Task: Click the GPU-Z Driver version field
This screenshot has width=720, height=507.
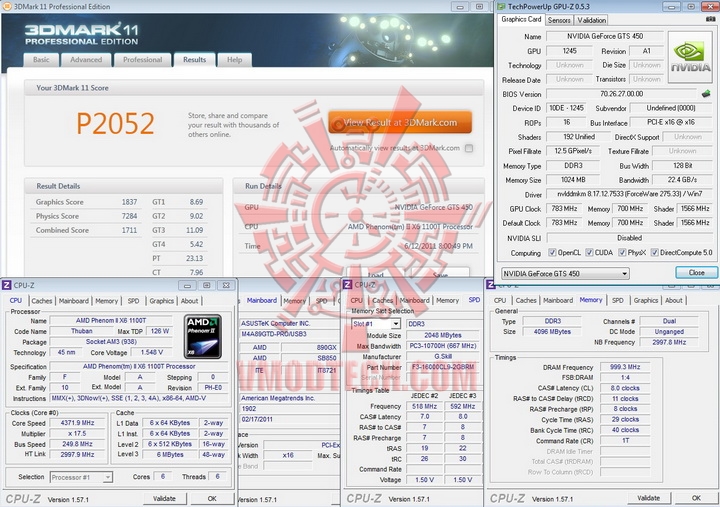Action: pos(630,194)
